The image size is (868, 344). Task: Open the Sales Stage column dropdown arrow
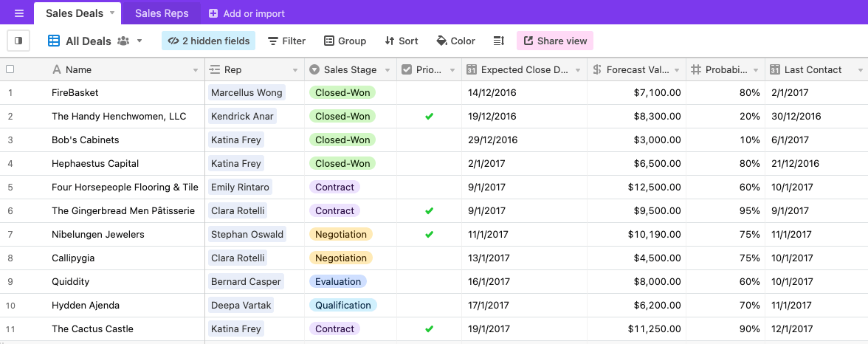[x=387, y=70]
